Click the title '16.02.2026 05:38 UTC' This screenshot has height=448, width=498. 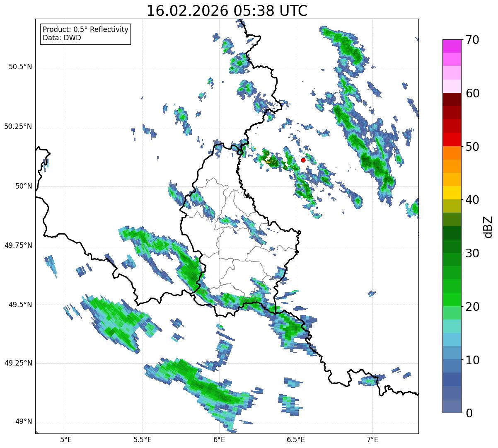[x=227, y=11]
